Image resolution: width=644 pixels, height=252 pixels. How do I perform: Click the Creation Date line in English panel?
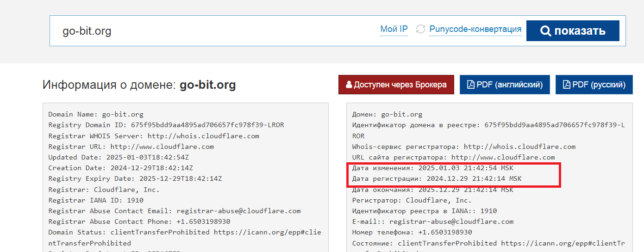[x=121, y=168]
